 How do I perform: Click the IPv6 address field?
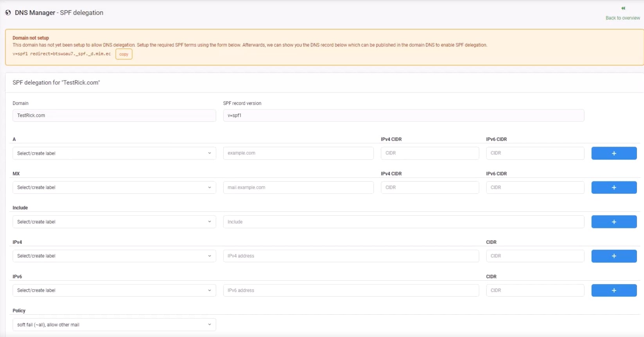[x=351, y=290]
